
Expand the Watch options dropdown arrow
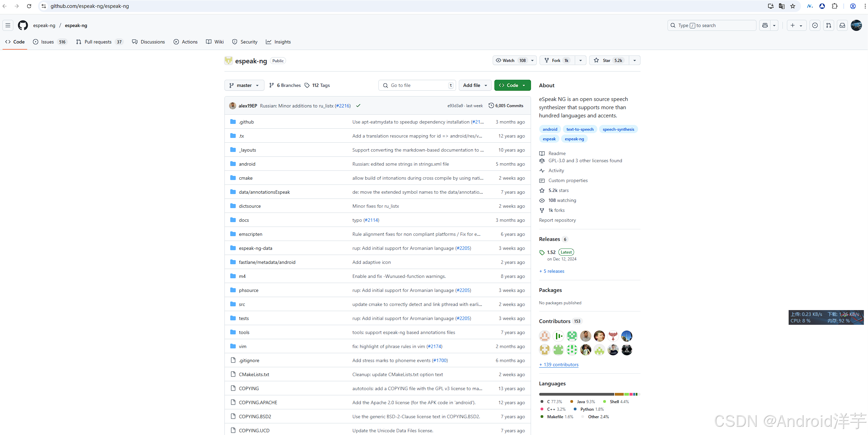(532, 60)
